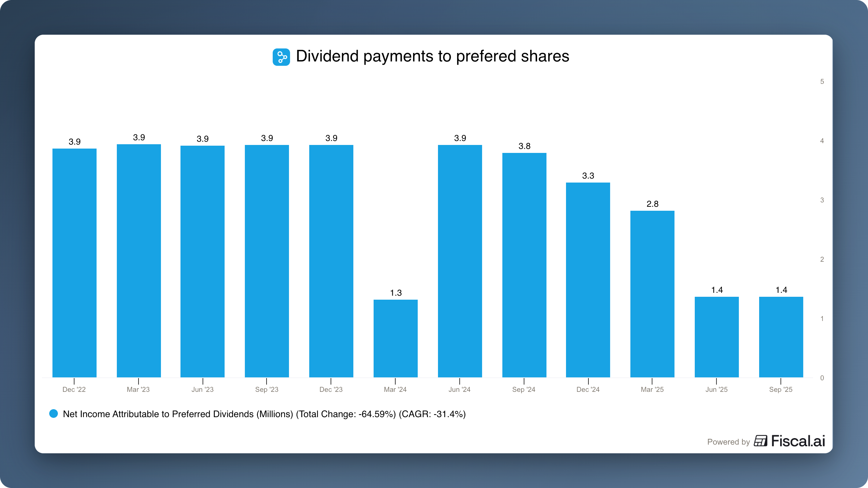Select the Mar '23 bar
The width and height of the screenshot is (868, 488).
[139, 261]
